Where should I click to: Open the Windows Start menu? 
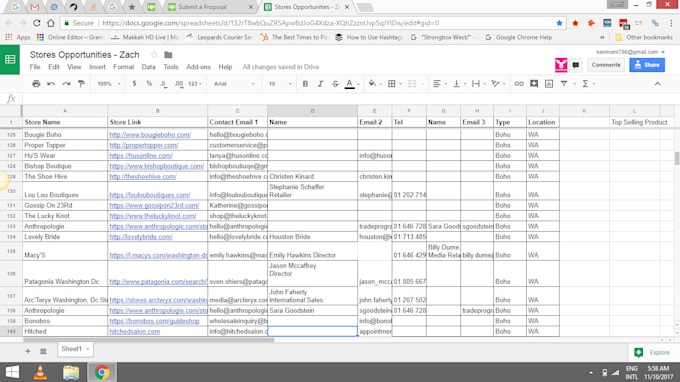[x=12, y=372]
